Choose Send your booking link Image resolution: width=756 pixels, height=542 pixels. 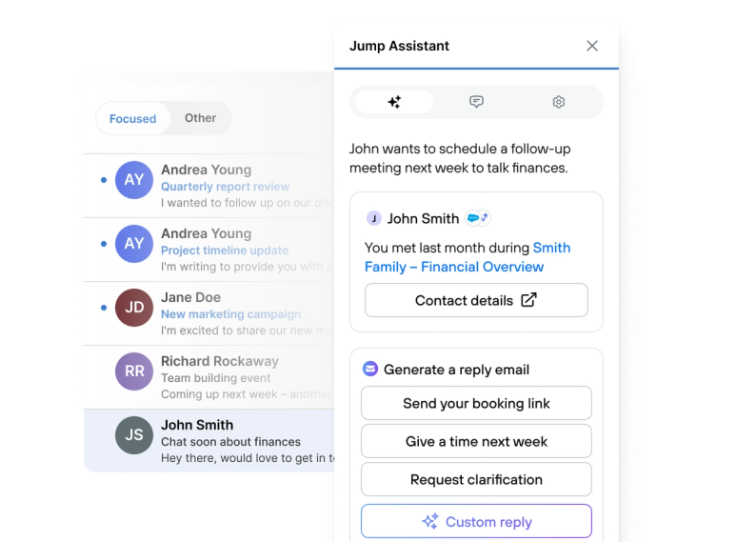tap(476, 403)
